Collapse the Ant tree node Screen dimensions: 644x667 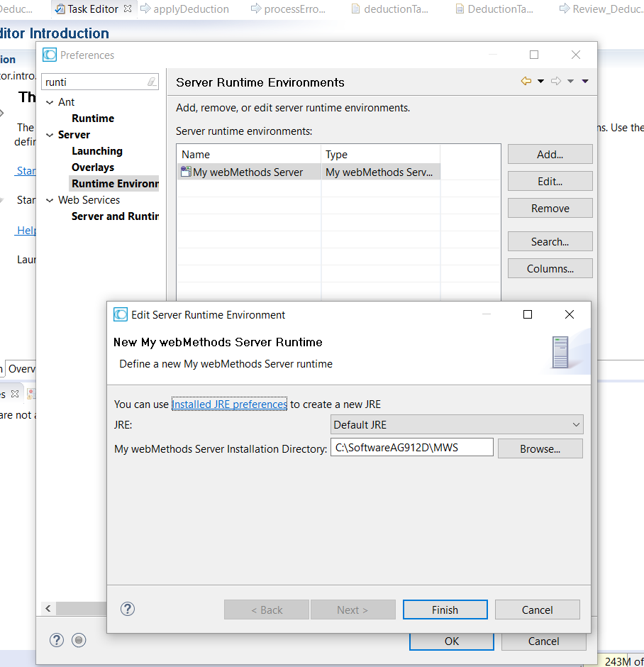click(50, 102)
